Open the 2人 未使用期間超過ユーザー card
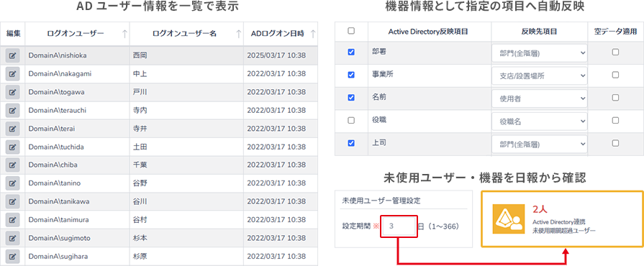This screenshot has width=644, height=266. click(562, 219)
